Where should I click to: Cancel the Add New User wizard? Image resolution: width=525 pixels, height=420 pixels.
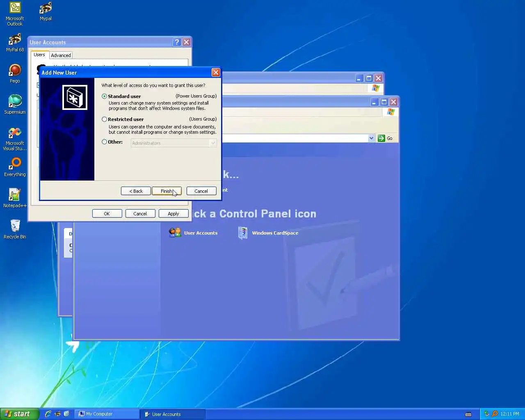(x=201, y=191)
